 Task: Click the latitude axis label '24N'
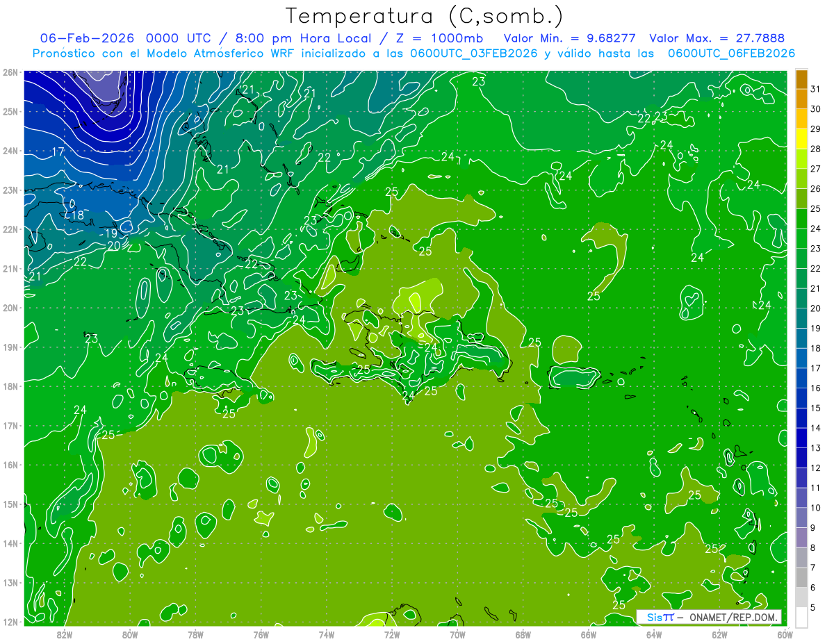tap(10, 151)
